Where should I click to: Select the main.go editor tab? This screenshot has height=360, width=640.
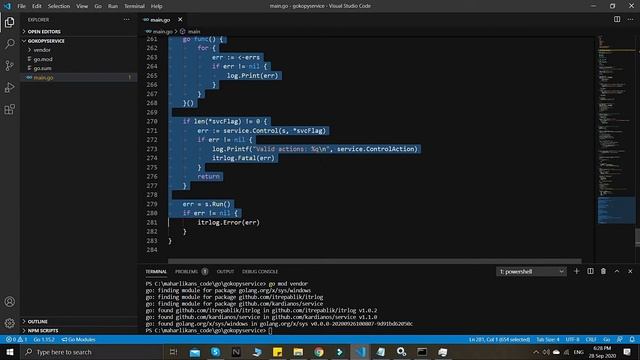click(x=160, y=20)
